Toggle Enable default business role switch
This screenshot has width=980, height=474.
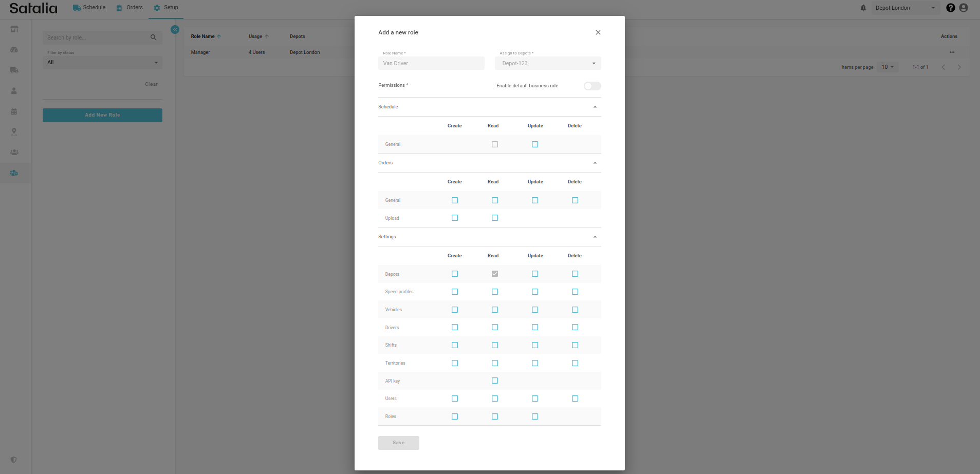click(592, 86)
